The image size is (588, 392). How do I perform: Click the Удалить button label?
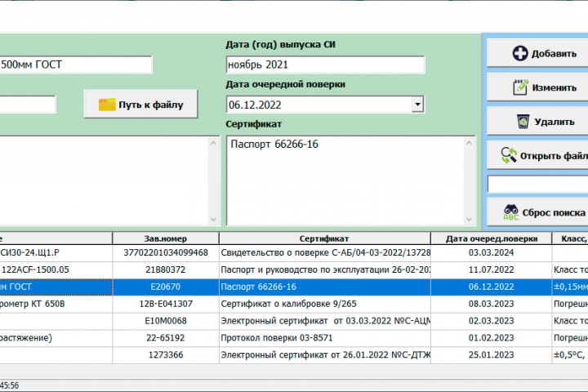click(555, 122)
